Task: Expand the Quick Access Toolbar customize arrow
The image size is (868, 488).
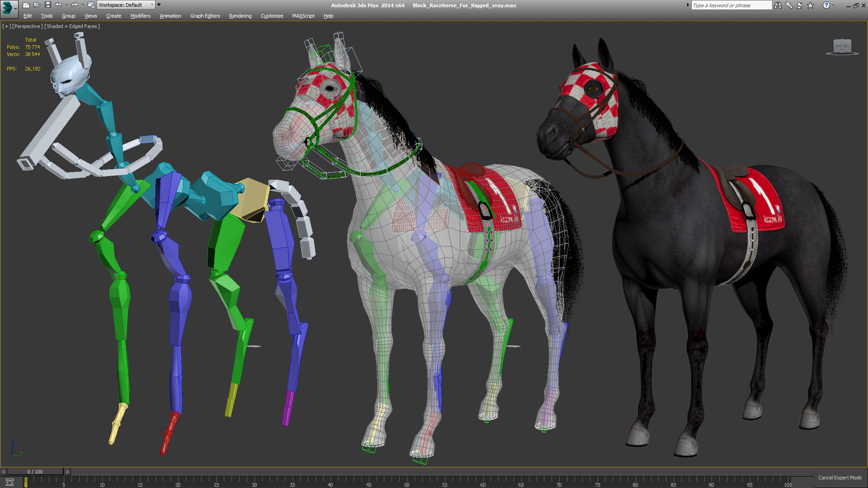Action: (159, 5)
